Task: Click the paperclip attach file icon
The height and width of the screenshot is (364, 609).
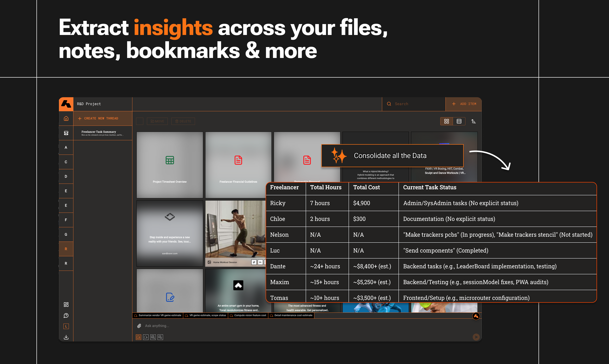Action: tap(139, 326)
